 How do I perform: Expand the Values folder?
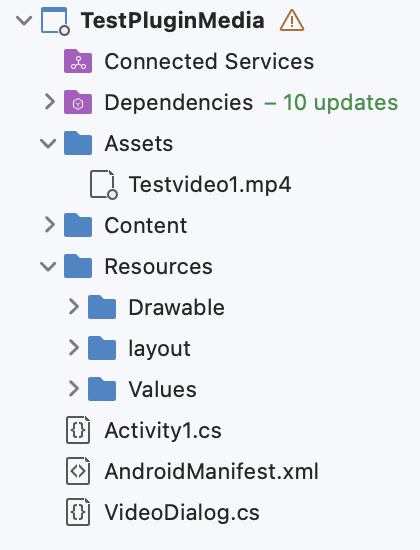[74, 389]
